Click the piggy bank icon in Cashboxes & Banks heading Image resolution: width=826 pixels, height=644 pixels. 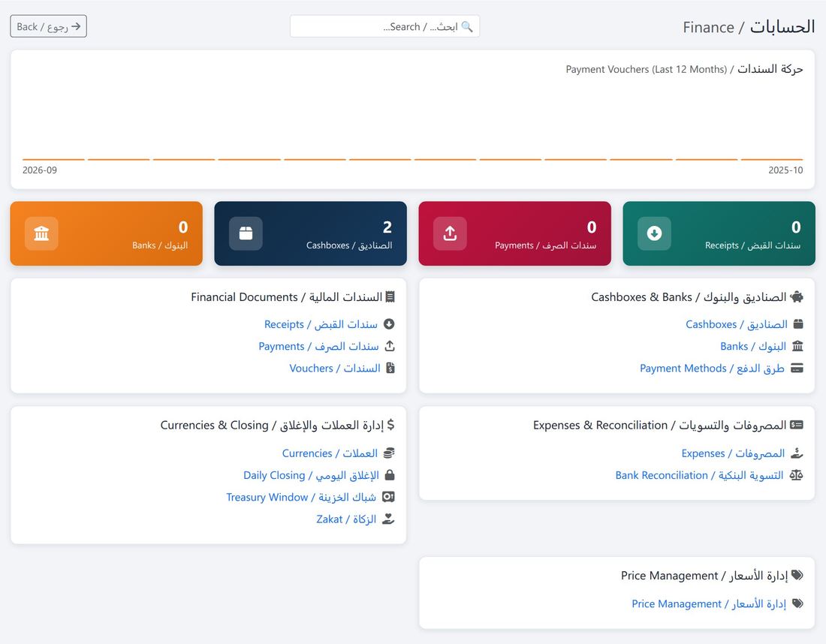[x=797, y=296]
